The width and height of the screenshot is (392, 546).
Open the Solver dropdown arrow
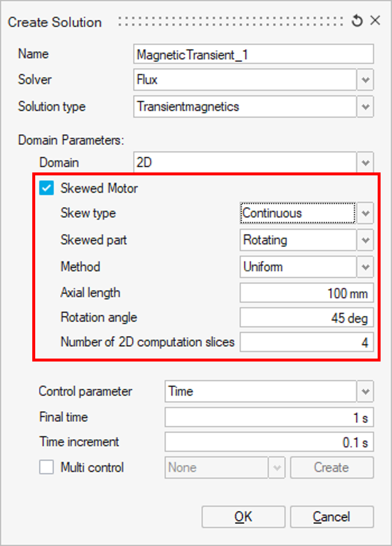[365, 80]
